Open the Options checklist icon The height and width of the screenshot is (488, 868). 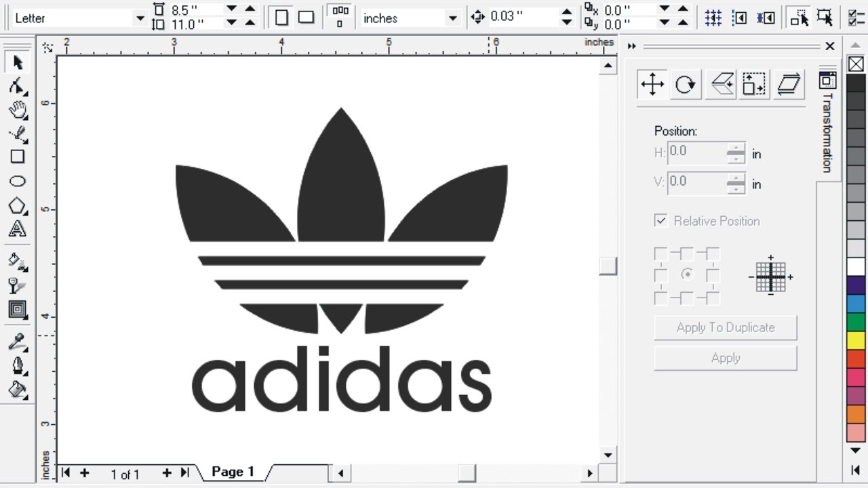click(x=856, y=18)
